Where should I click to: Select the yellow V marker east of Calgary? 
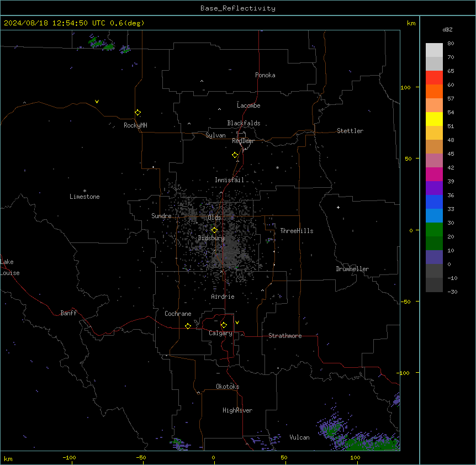point(237,323)
